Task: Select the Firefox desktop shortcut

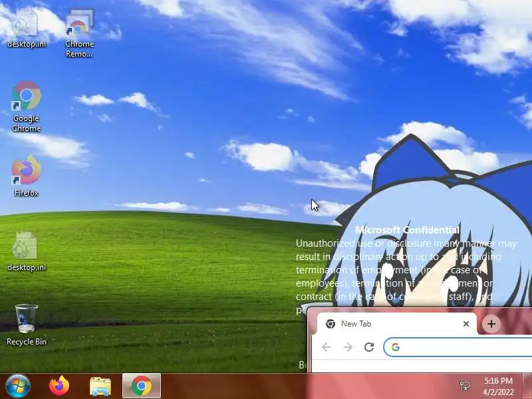Action: (x=27, y=176)
